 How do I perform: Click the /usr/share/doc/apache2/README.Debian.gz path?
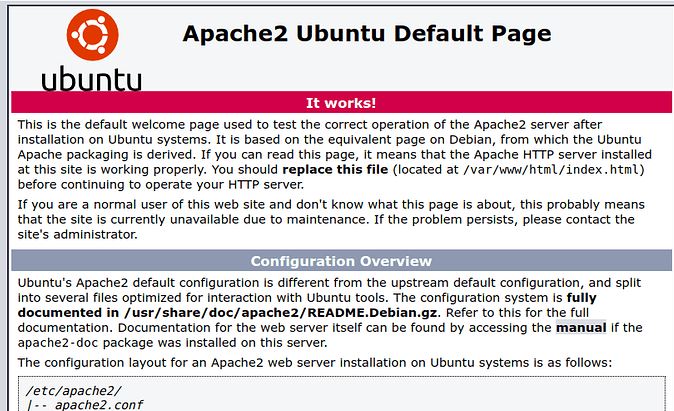[280, 313]
